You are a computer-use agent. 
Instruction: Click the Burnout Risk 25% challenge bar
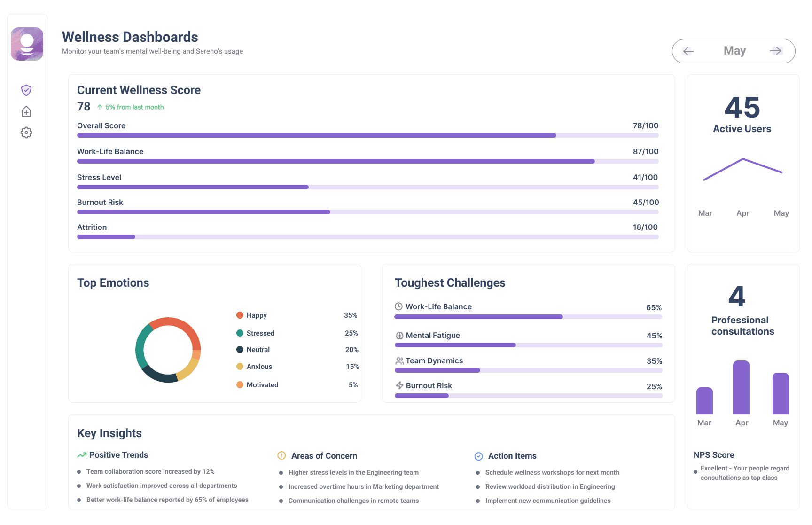(528, 396)
